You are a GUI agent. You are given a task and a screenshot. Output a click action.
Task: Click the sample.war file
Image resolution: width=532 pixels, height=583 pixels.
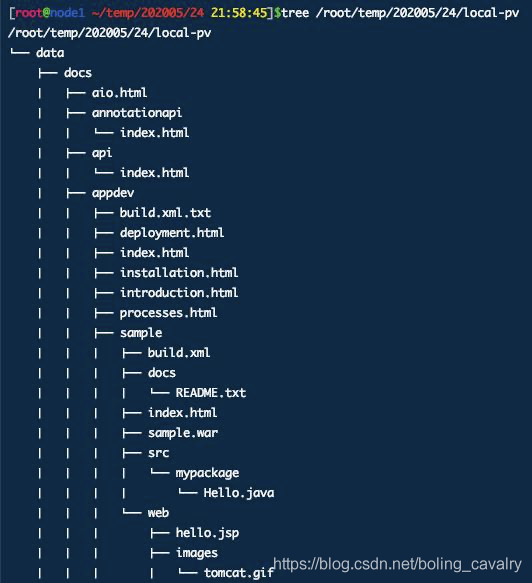[183, 433]
